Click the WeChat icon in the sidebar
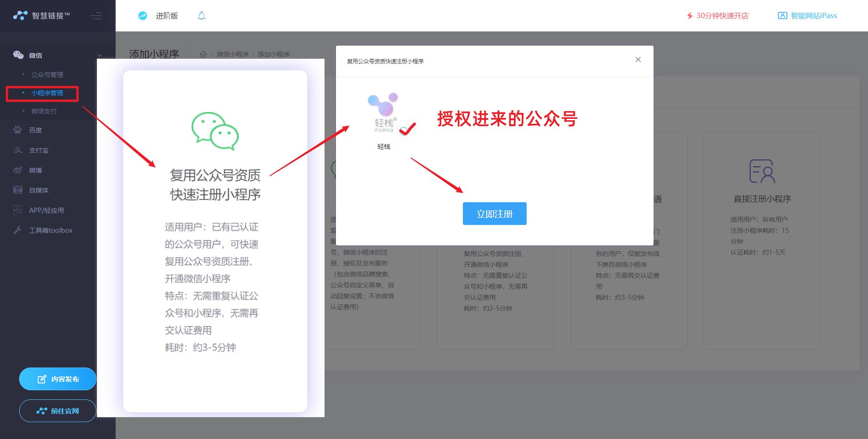This screenshot has width=868, height=439. [x=18, y=55]
